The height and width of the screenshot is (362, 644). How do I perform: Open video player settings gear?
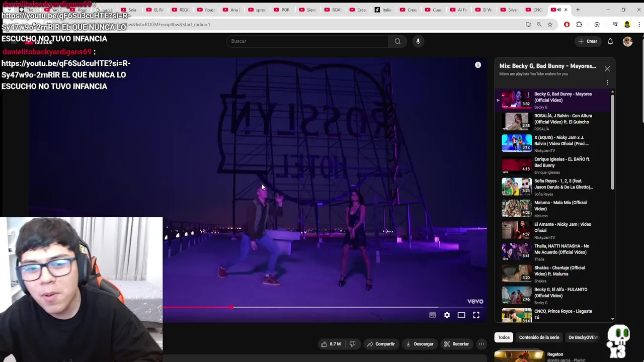coord(447,315)
